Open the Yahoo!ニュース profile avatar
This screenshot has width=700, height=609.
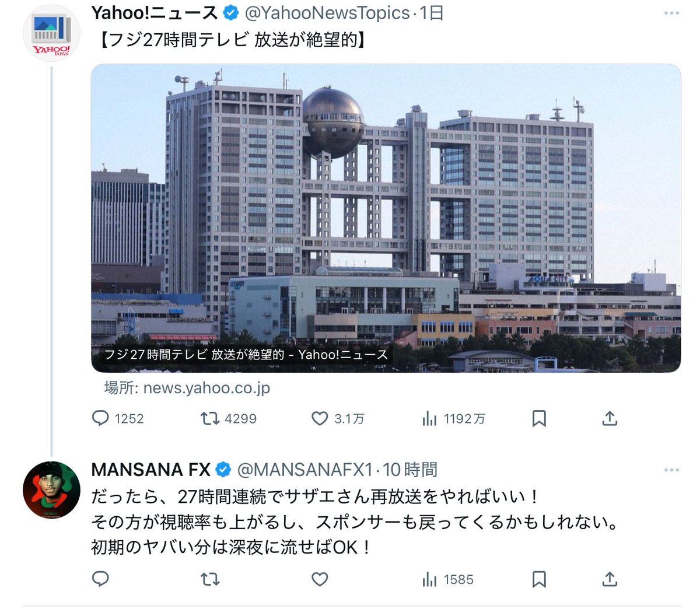pos(51,33)
